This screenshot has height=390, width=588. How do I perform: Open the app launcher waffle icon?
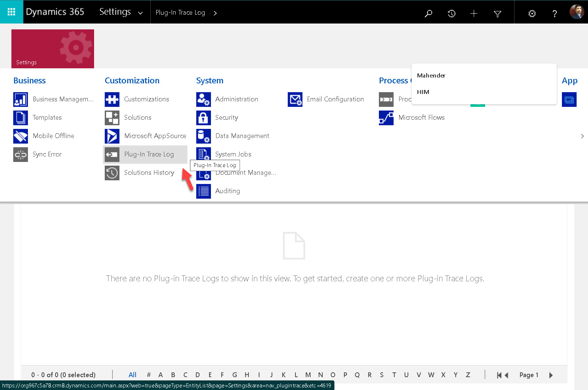(11, 12)
